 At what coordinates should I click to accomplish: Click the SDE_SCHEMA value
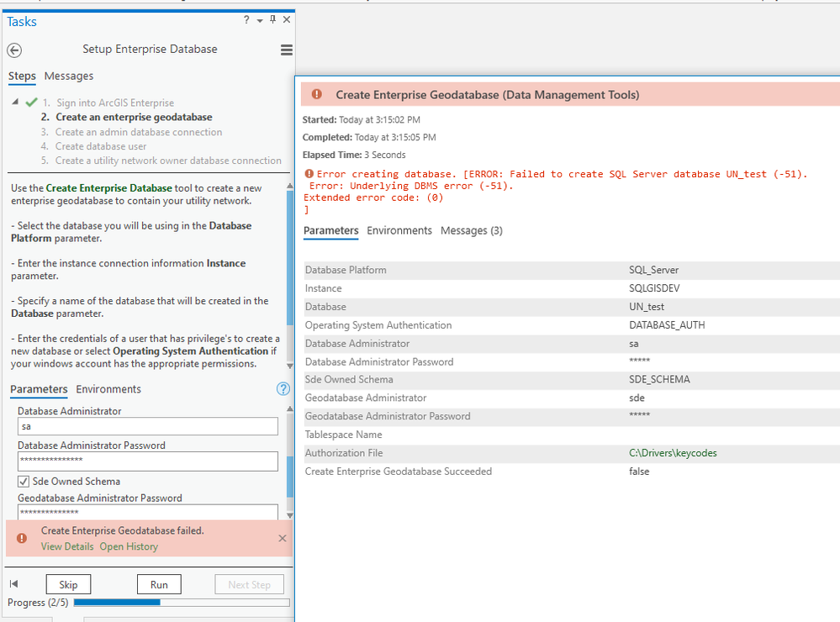click(x=659, y=379)
